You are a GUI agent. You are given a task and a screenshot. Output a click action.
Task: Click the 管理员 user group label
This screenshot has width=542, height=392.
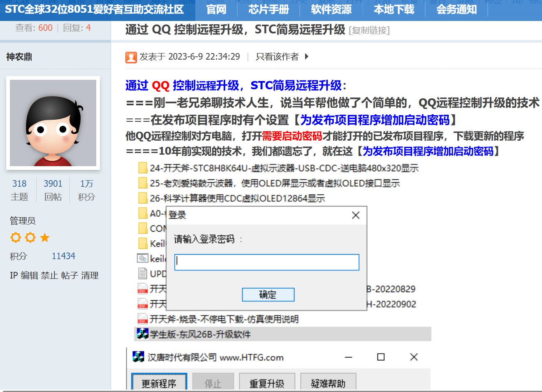[23, 221]
